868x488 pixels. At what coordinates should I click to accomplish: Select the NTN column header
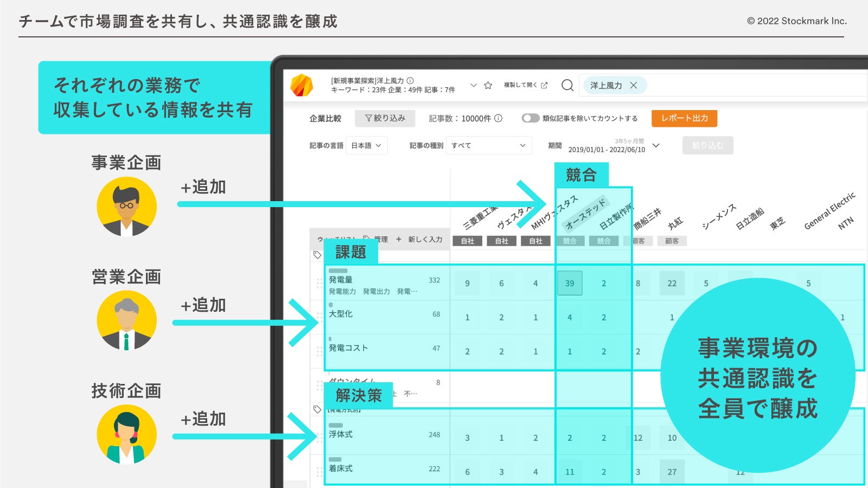(846, 223)
